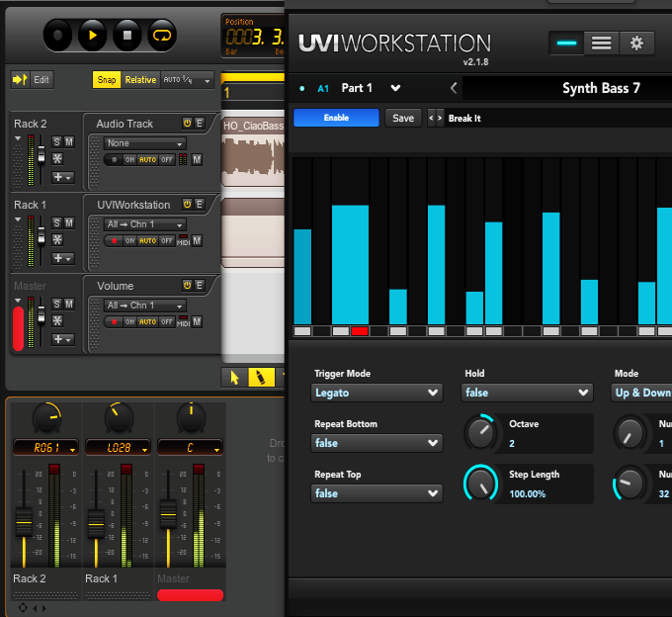Open Repeat Bottom dropdown
This screenshot has width=672, height=617.
coord(377,443)
